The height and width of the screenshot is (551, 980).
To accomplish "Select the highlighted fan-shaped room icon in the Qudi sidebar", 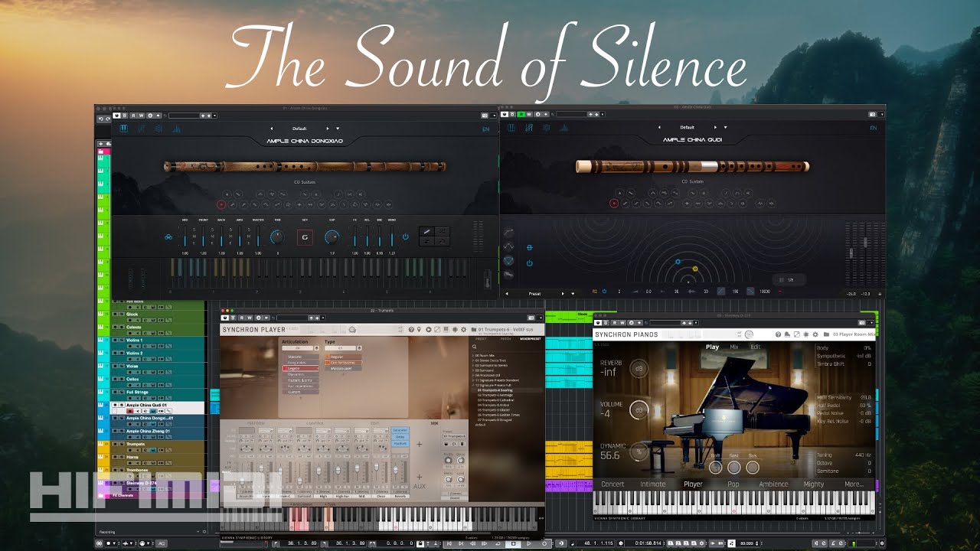I will click(508, 260).
